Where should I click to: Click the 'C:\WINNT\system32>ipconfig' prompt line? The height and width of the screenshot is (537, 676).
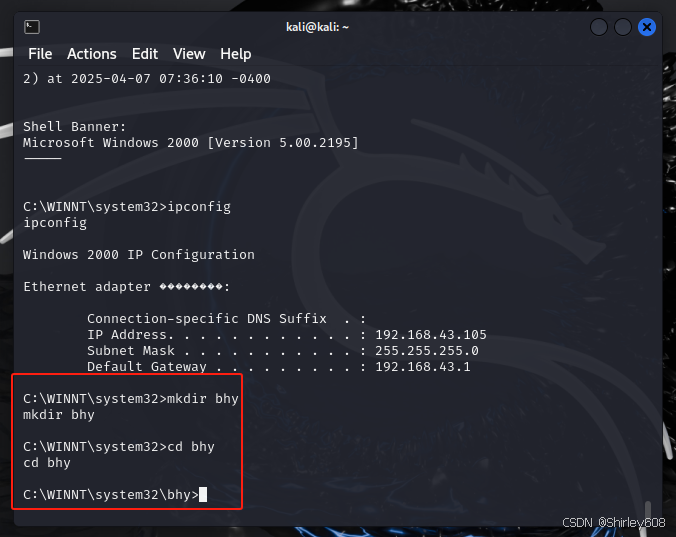click(x=127, y=207)
